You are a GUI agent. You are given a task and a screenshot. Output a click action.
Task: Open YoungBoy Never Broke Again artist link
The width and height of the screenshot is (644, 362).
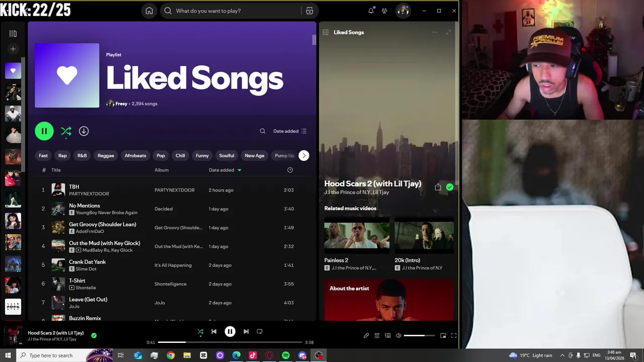107,213
